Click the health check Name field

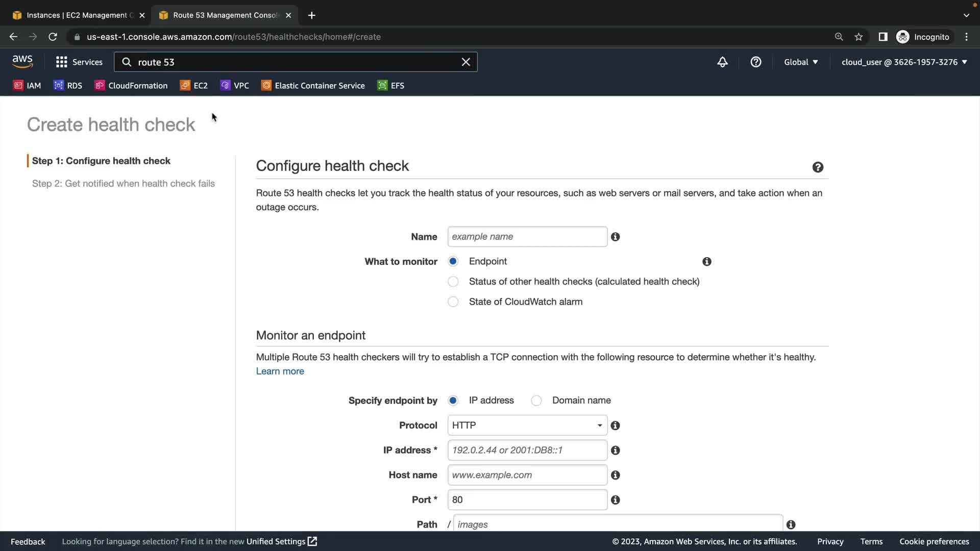(x=527, y=237)
